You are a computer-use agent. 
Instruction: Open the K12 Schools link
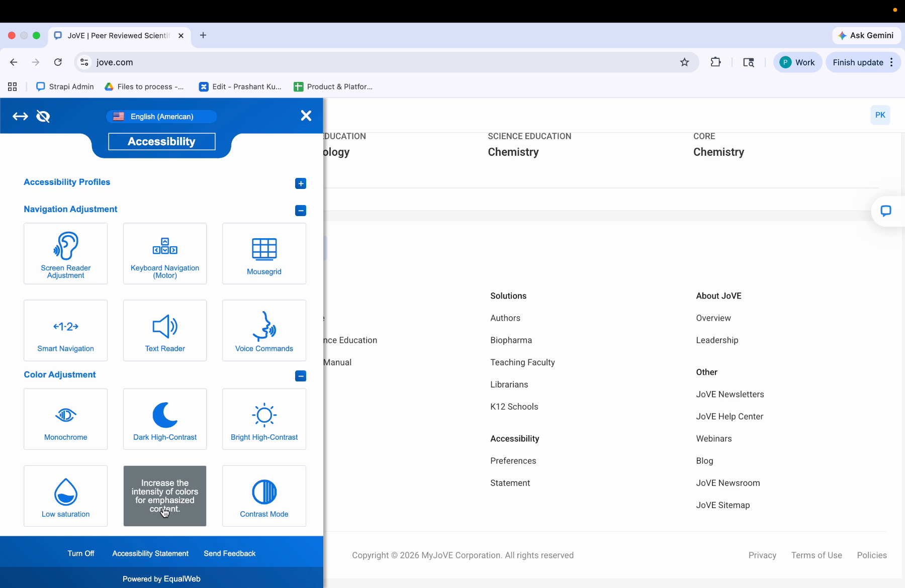pos(514,407)
